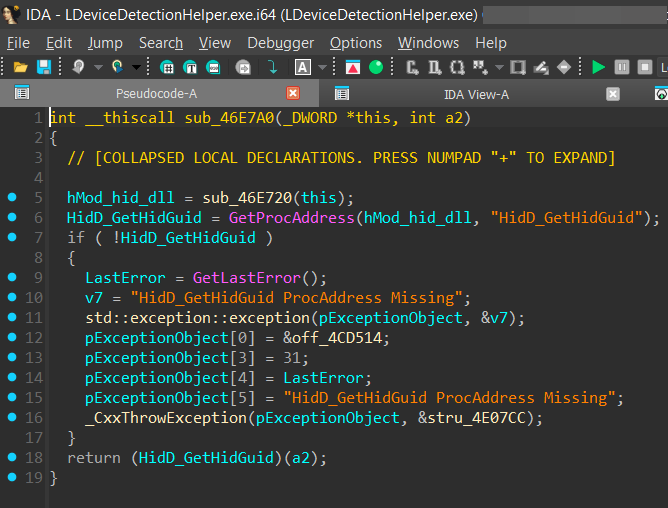Click the boxed letter 'A' icon
Image resolution: width=668 pixels, height=508 pixels.
coord(302,67)
